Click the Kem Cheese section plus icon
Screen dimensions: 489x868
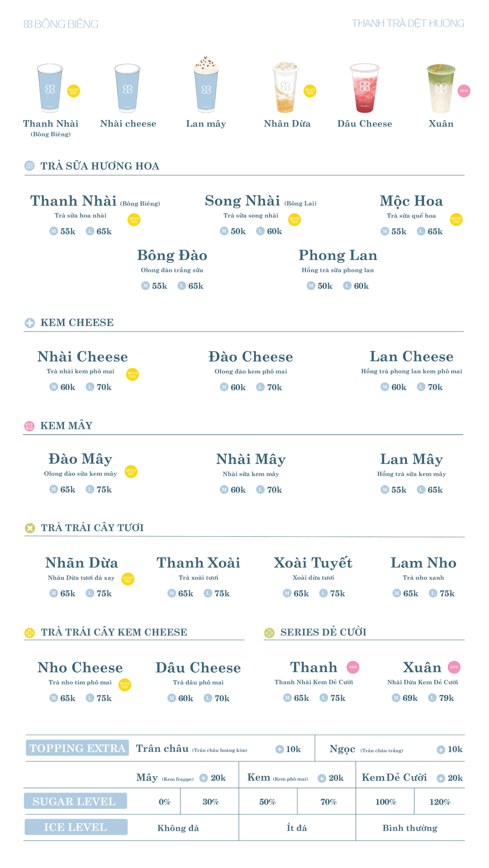(x=30, y=323)
